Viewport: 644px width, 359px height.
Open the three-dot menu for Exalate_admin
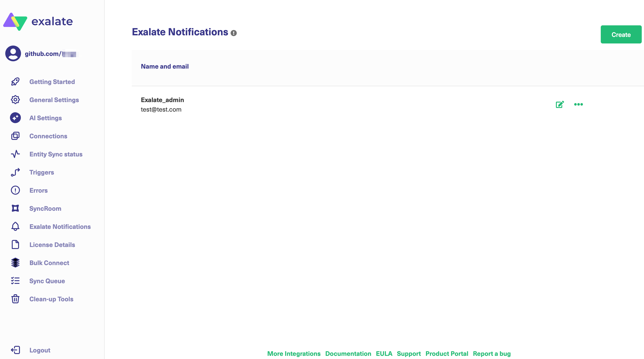pos(578,104)
